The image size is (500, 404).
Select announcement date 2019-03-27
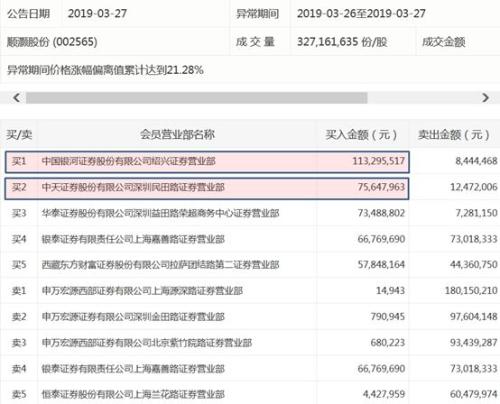click(x=97, y=14)
